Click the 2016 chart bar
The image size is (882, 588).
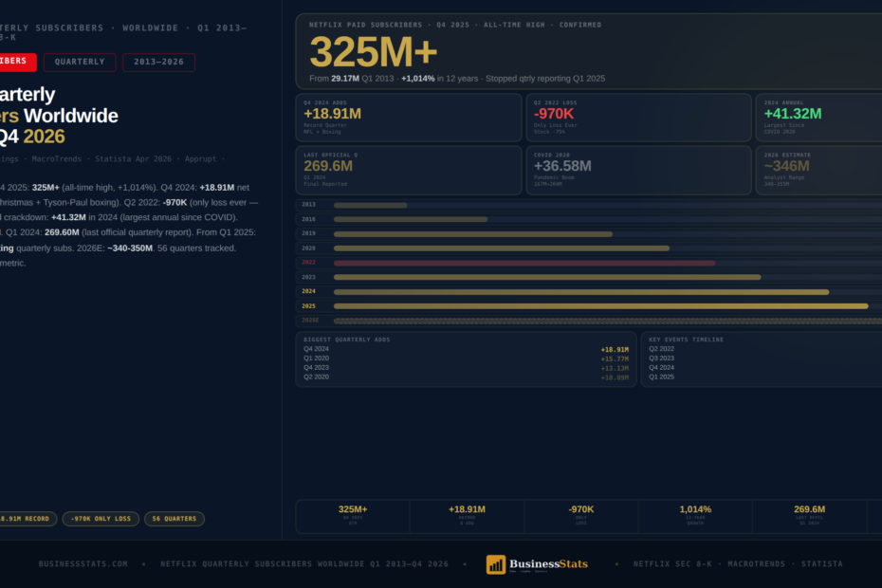point(411,219)
